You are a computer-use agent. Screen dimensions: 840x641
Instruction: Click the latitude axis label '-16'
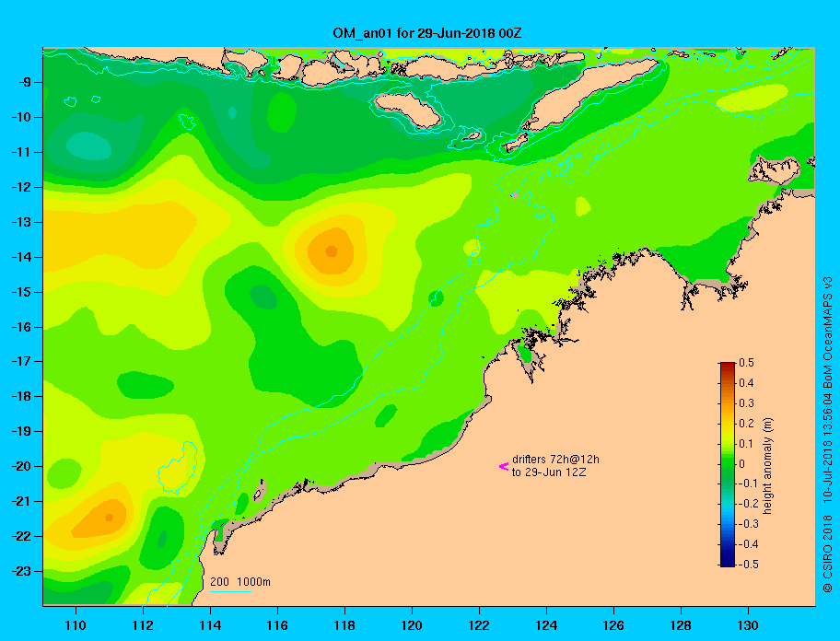tap(21, 327)
